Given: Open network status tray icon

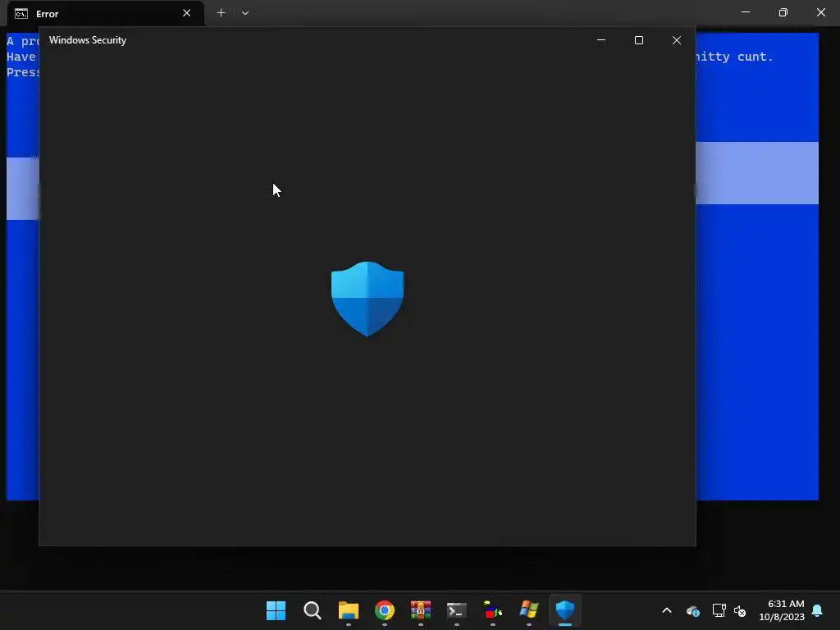Looking at the screenshot, I should click(719, 610).
